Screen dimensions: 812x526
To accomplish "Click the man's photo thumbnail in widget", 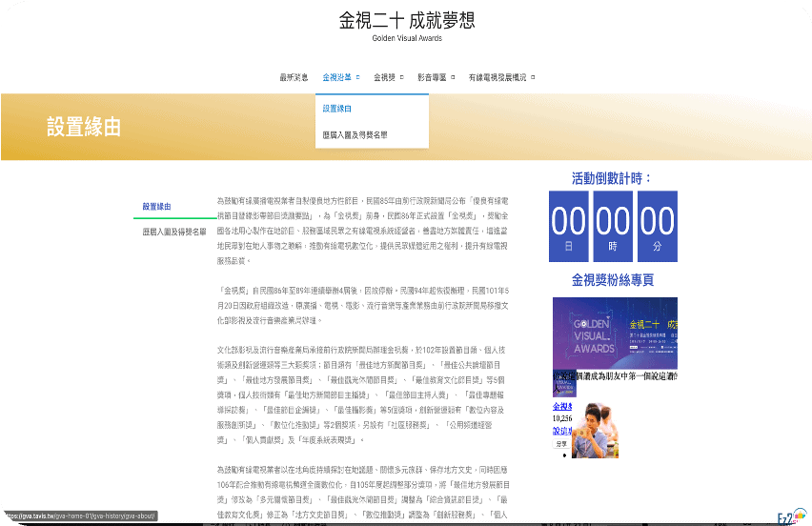I will click(596, 431).
